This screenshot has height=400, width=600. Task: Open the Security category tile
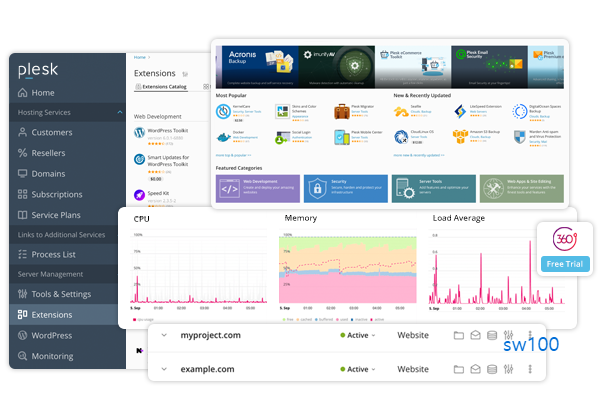346,189
